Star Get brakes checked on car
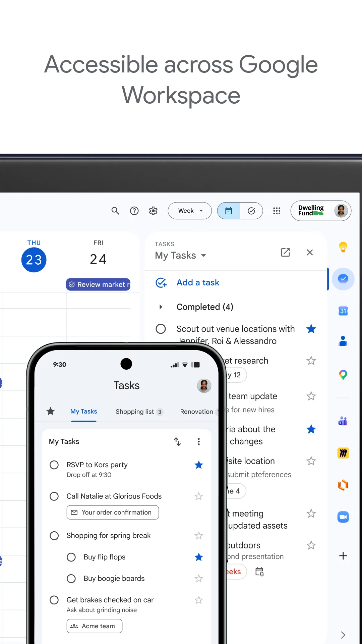Image resolution: width=362 pixels, height=644 pixels. 199,600
